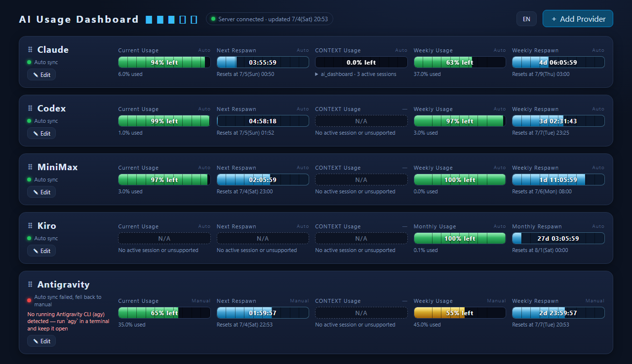This screenshot has height=364, width=632.
Task: Click the Auto label beside Claude's Current Usage
Action: click(204, 50)
